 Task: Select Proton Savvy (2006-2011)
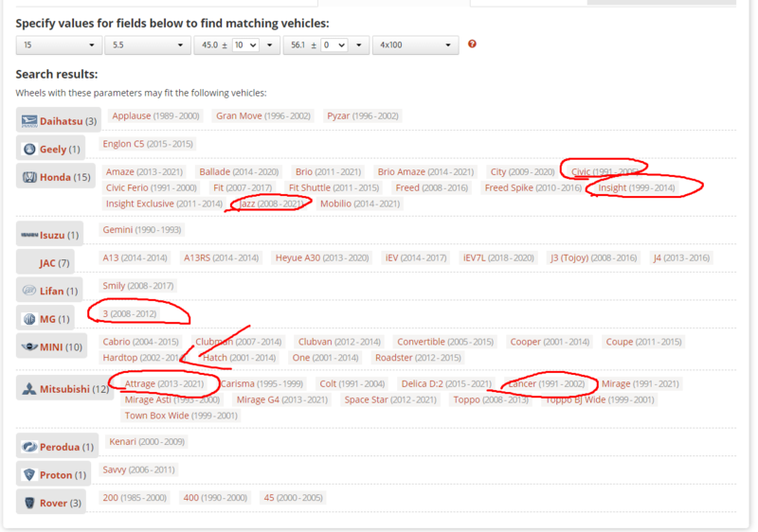(x=138, y=470)
